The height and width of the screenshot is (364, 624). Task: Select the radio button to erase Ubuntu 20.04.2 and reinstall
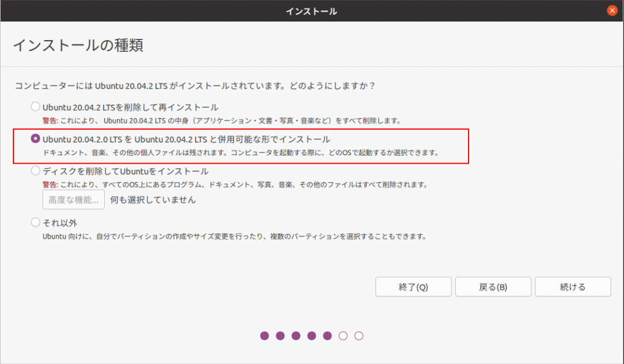35,107
